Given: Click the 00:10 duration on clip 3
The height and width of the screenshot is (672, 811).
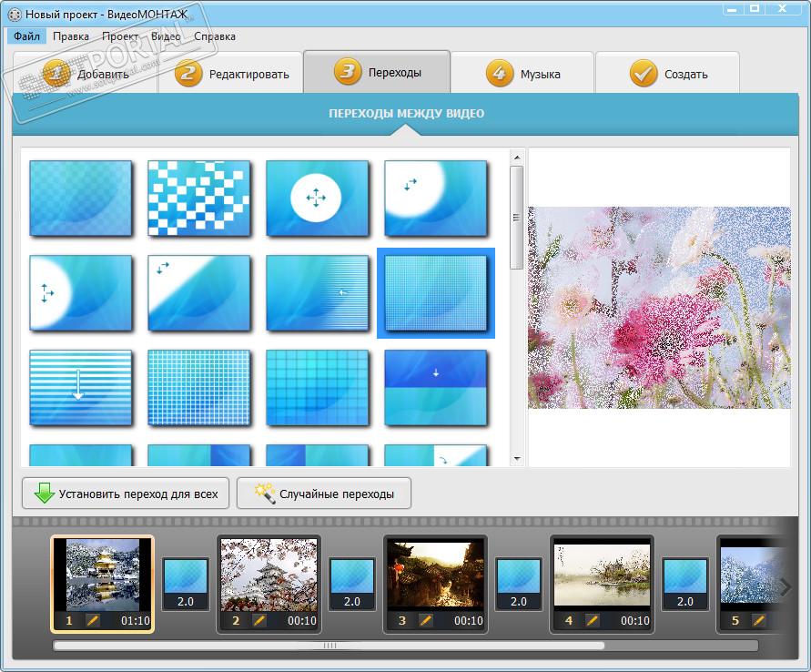Looking at the screenshot, I should tap(469, 620).
